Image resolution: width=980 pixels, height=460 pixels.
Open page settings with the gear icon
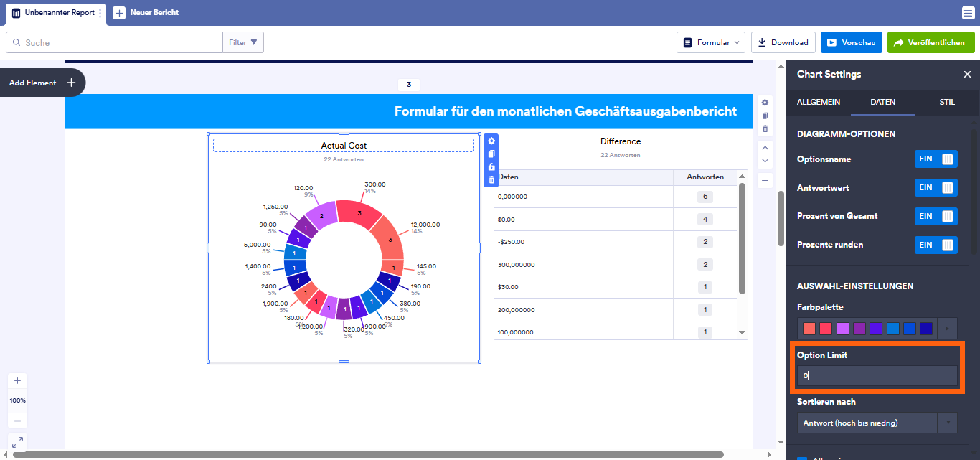(765, 103)
